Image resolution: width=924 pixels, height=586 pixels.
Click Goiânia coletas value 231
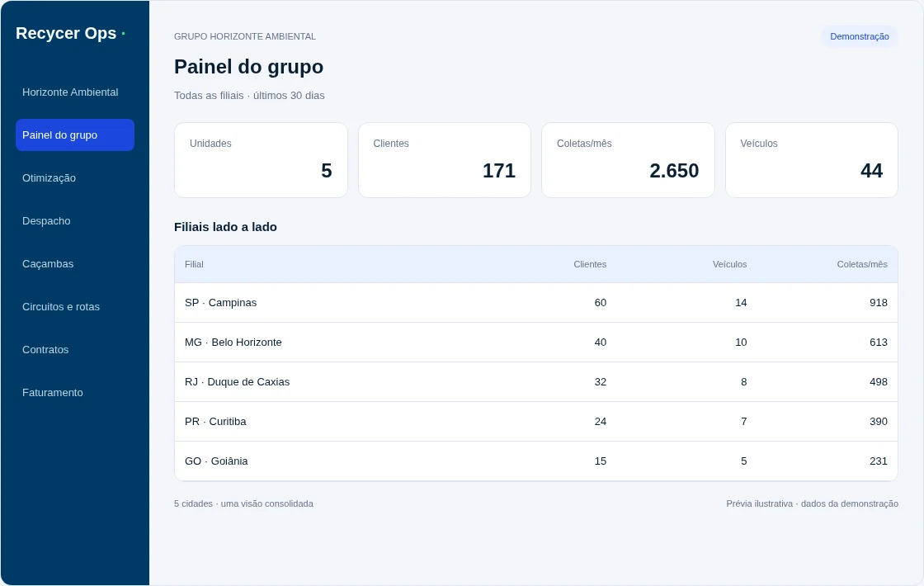(x=879, y=461)
